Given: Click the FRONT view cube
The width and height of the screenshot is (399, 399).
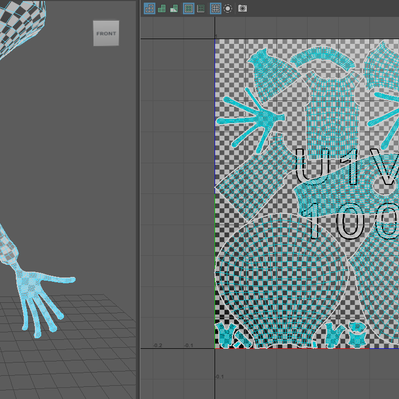Looking at the screenshot, I should click(x=106, y=33).
